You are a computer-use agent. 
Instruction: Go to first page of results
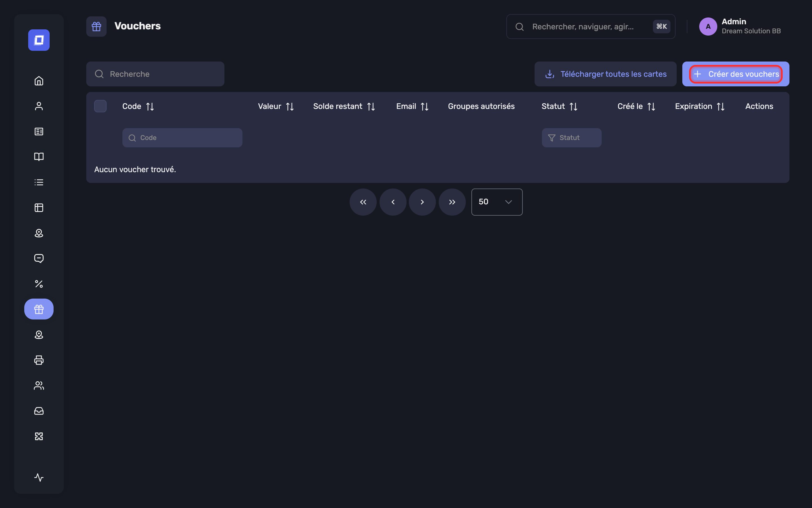pos(363,202)
